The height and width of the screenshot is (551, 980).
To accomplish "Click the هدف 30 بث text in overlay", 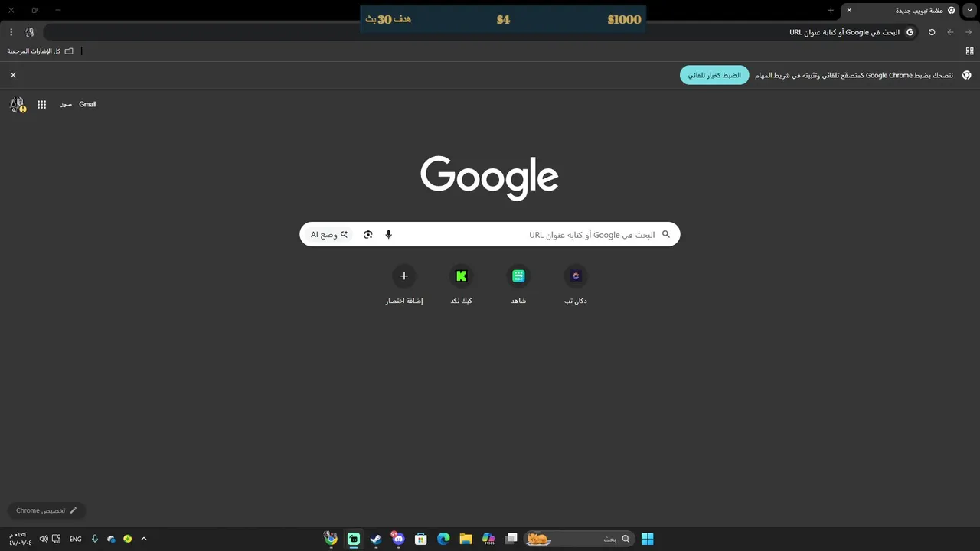I will (x=388, y=19).
